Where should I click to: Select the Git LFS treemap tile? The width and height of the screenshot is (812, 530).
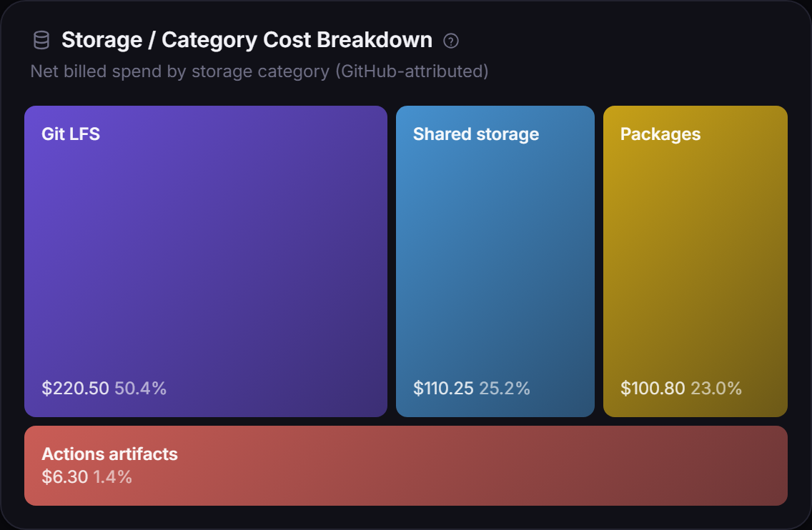click(x=206, y=261)
